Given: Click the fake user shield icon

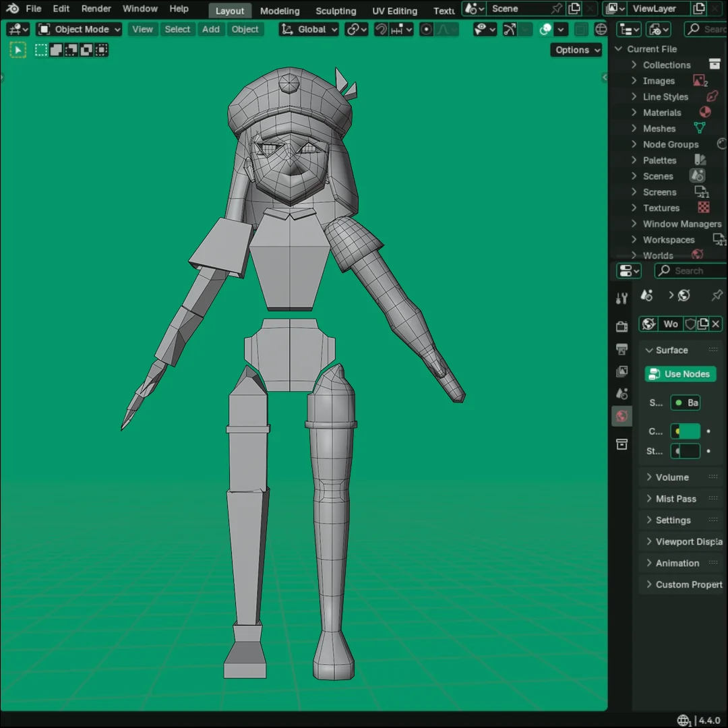Looking at the screenshot, I should [x=690, y=324].
